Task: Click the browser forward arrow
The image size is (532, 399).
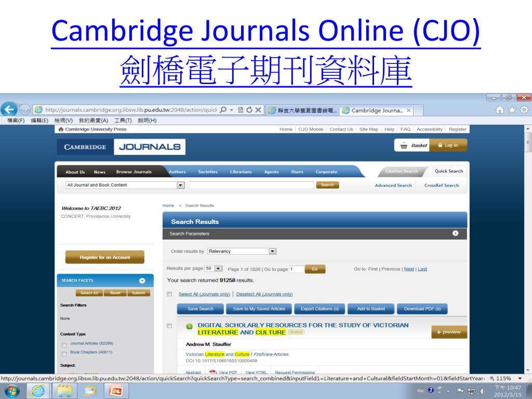Action: pos(24,110)
